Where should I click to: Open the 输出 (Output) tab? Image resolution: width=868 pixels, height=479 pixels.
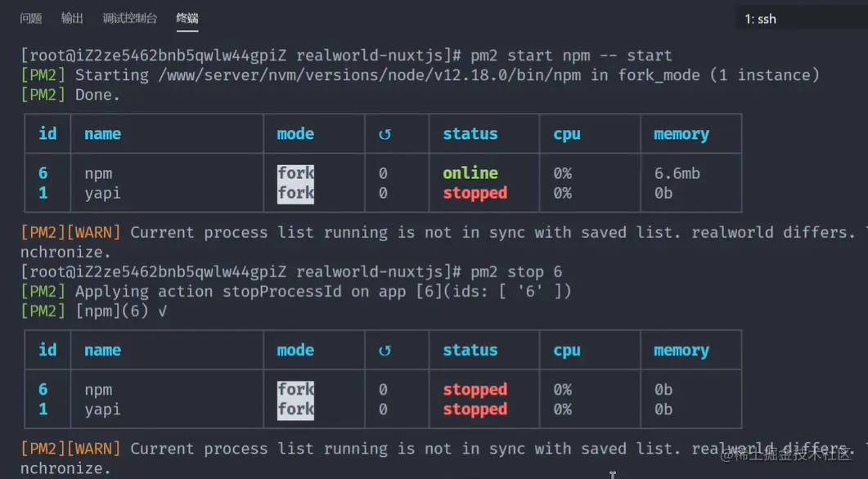pos(72,18)
